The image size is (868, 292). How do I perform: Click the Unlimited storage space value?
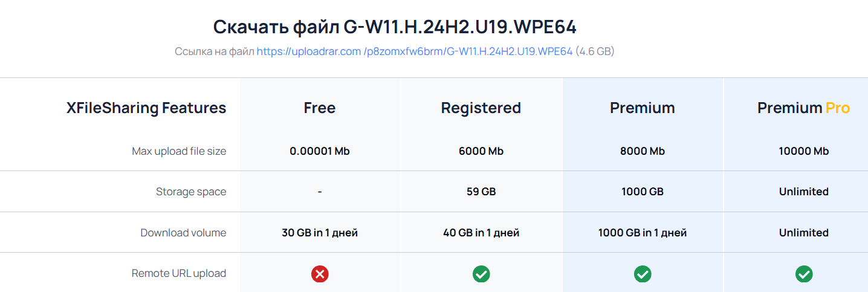(804, 192)
